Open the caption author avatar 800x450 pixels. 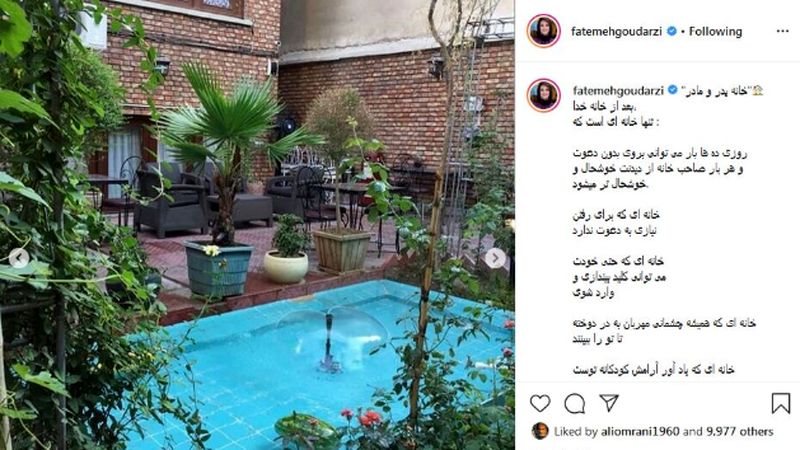(544, 95)
